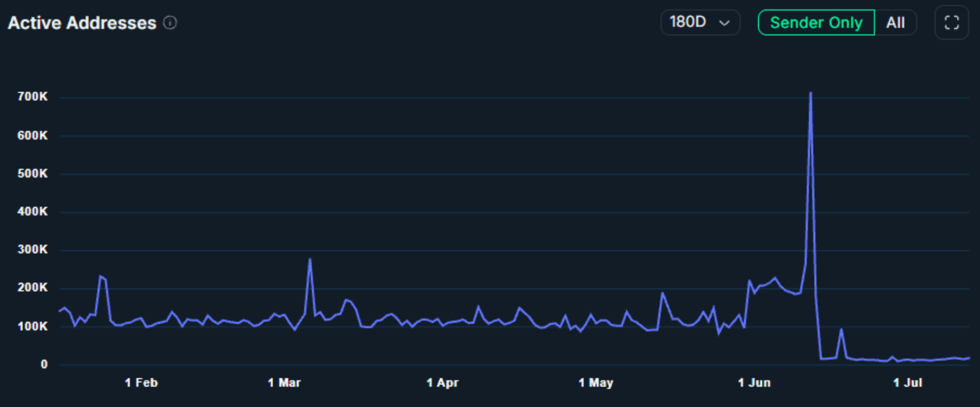Click the 1 Mar axis label

pyautogui.click(x=284, y=382)
